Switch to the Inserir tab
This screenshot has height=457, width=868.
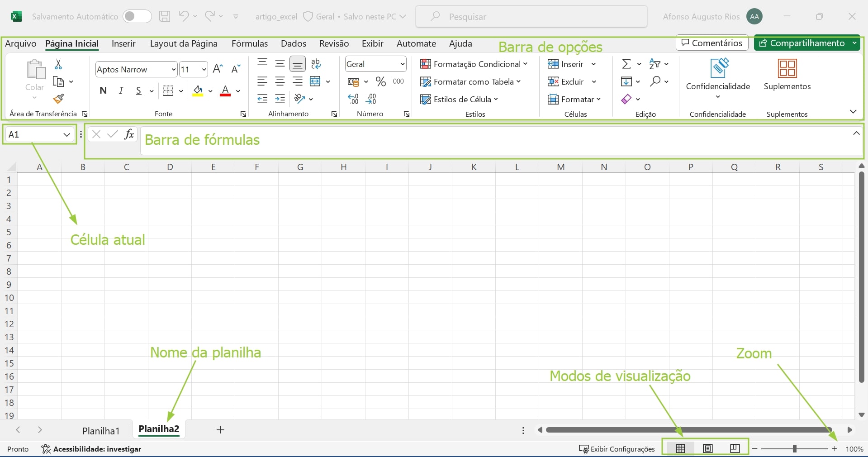click(x=123, y=43)
